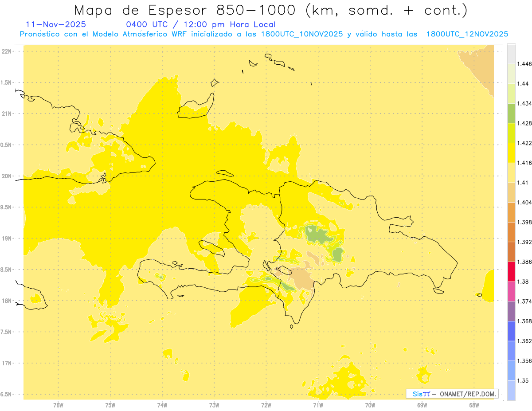Click the 69W longitude axis label
532x411 pixels.
422,405
